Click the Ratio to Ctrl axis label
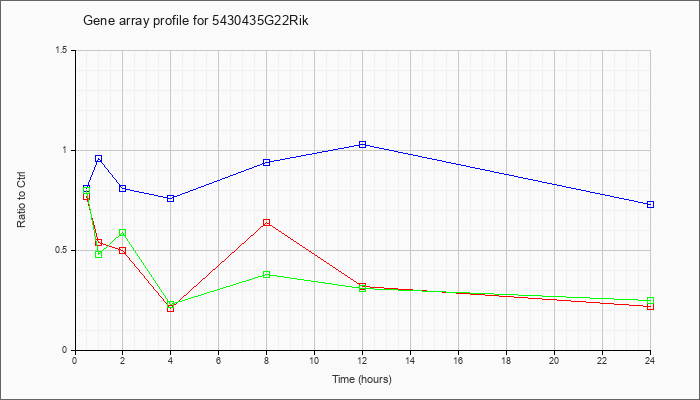The image size is (700, 400). [x=21, y=199]
